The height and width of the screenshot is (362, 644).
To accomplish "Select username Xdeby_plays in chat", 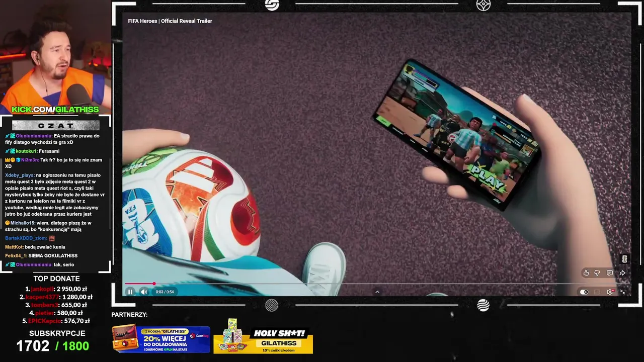I will point(20,175).
